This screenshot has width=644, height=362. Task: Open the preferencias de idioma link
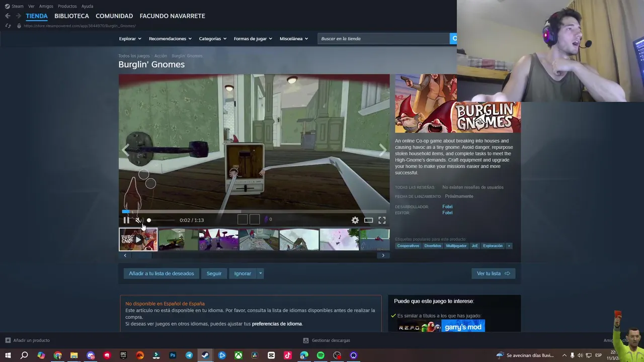coord(277,324)
